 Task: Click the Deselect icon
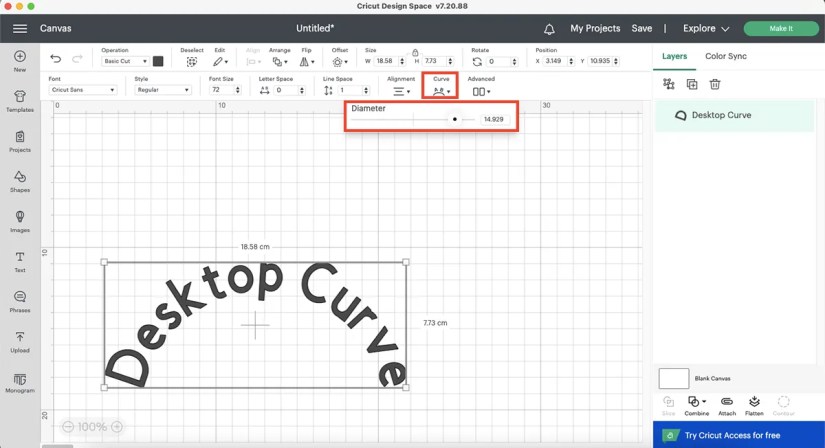pyautogui.click(x=192, y=62)
